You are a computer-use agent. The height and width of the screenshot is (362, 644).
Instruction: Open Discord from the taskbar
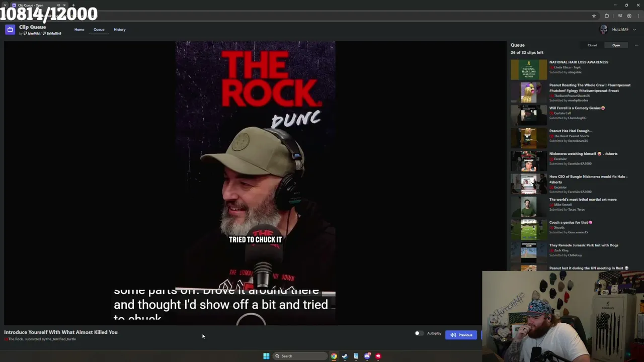(x=367, y=356)
